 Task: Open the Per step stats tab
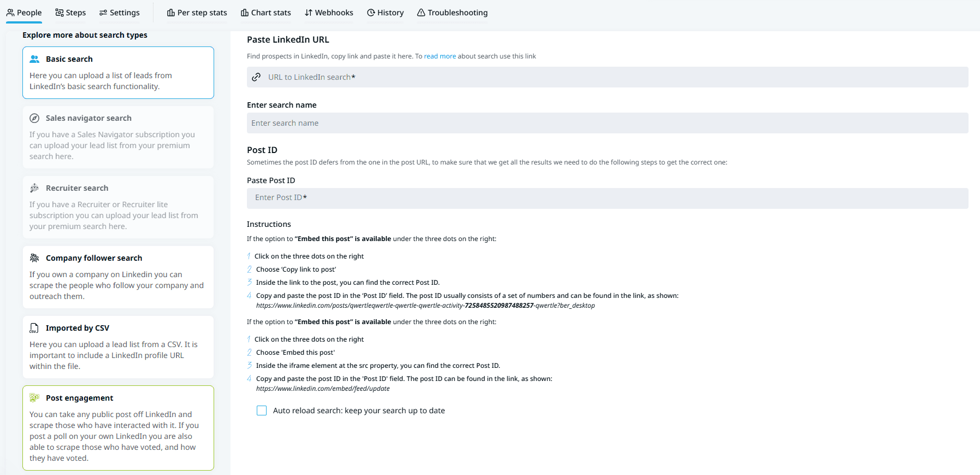[197, 13]
